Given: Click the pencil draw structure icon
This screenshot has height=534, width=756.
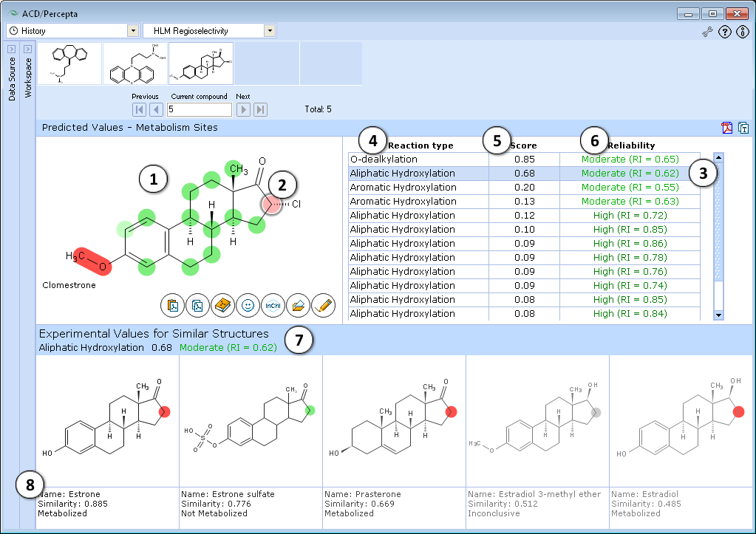Looking at the screenshot, I should 324,306.
